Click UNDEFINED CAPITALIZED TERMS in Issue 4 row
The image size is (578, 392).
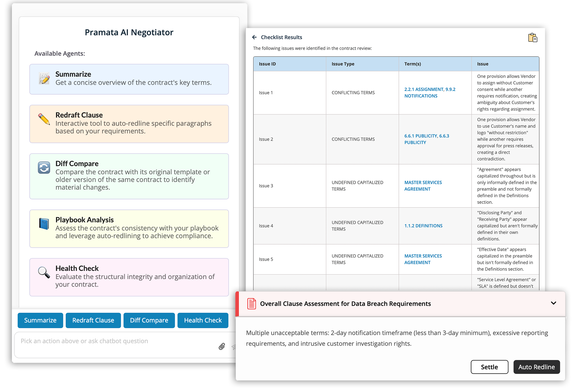pos(357,226)
